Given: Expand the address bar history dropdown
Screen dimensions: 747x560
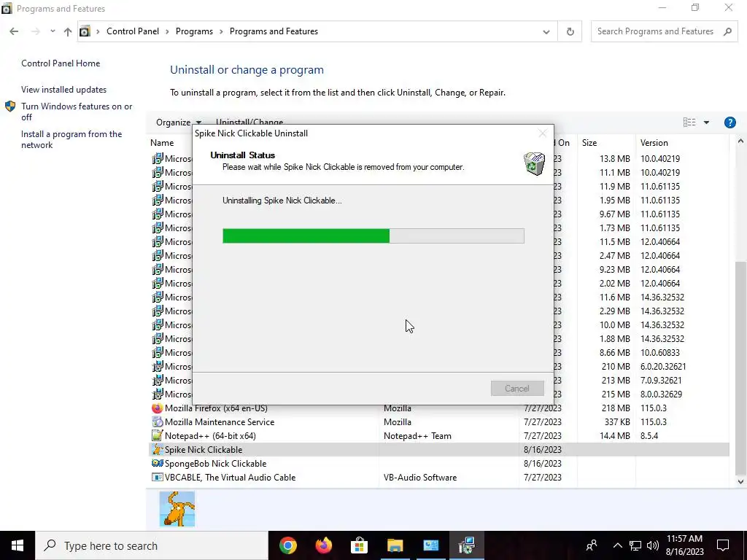Looking at the screenshot, I should pos(546,32).
